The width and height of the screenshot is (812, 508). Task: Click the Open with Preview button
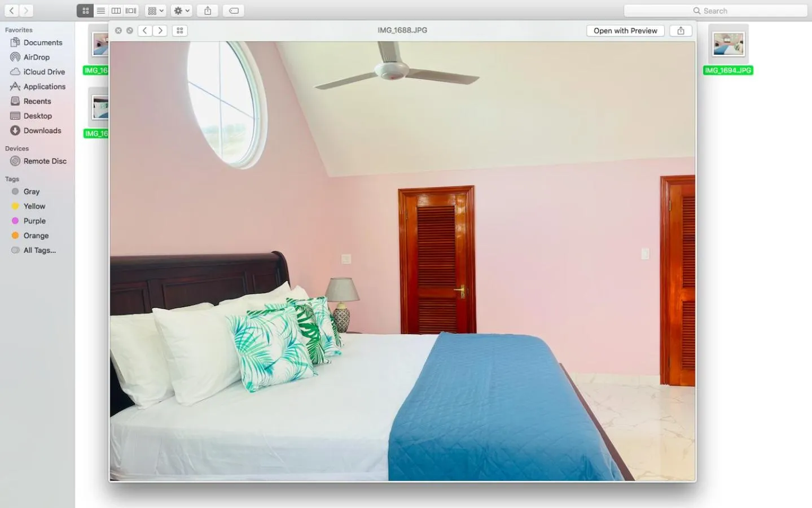tap(625, 30)
